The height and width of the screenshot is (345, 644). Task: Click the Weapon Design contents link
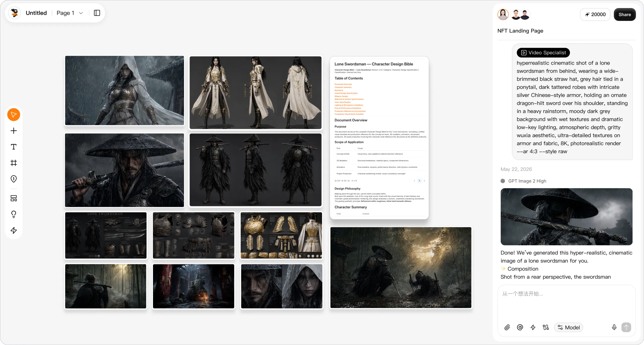341,96
